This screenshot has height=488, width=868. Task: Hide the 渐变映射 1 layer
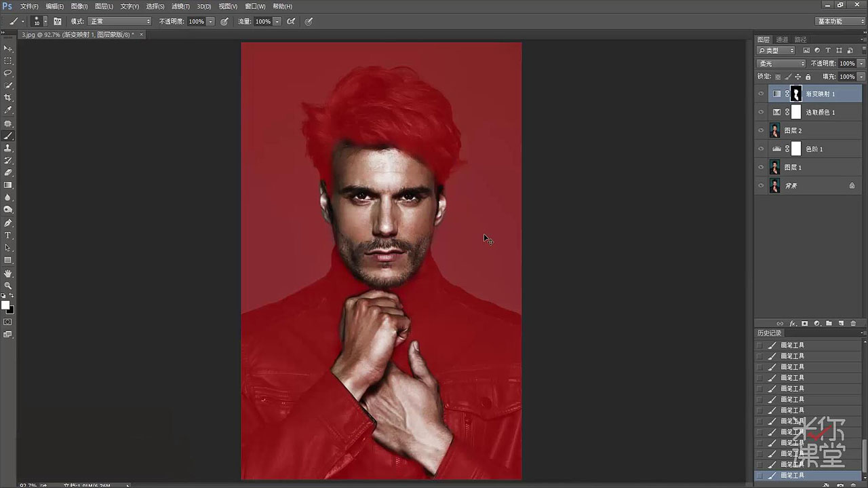pos(761,94)
